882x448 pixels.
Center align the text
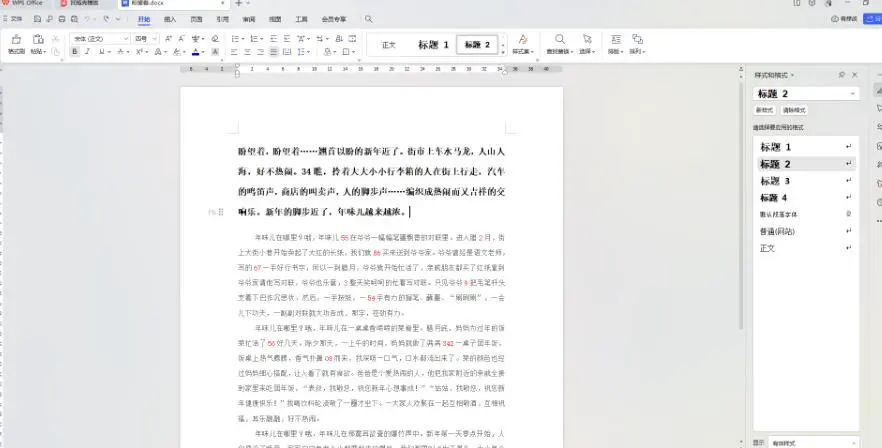coord(247,52)
